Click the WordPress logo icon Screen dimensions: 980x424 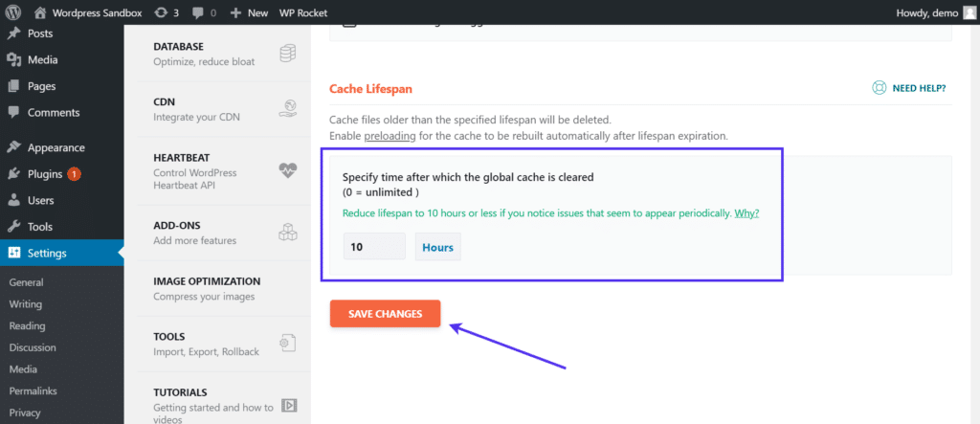click(13, 12)
